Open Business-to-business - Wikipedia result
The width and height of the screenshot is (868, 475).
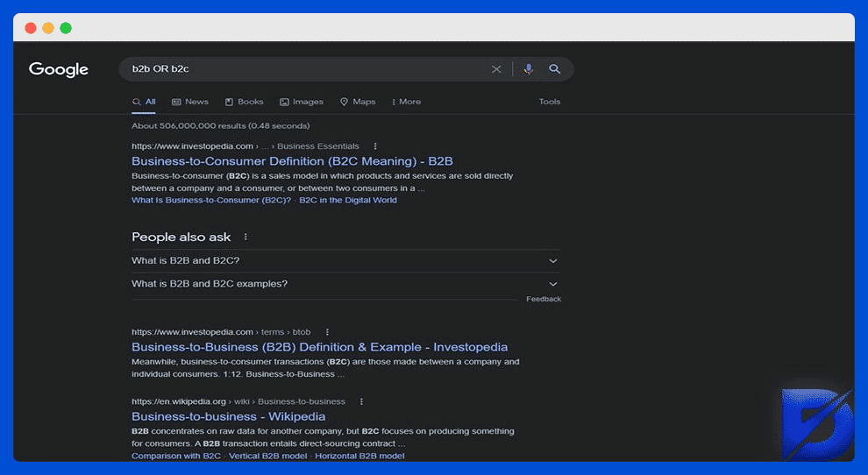(229, 416)
